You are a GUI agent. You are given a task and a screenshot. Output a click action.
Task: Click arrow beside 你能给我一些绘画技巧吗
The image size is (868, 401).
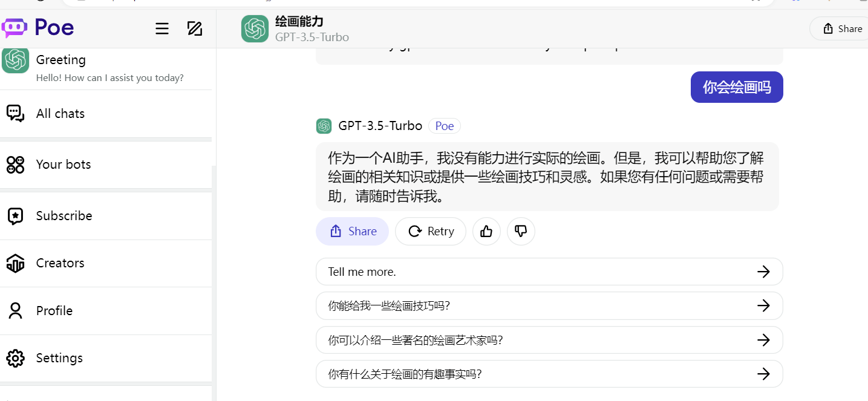click(763, 305)
